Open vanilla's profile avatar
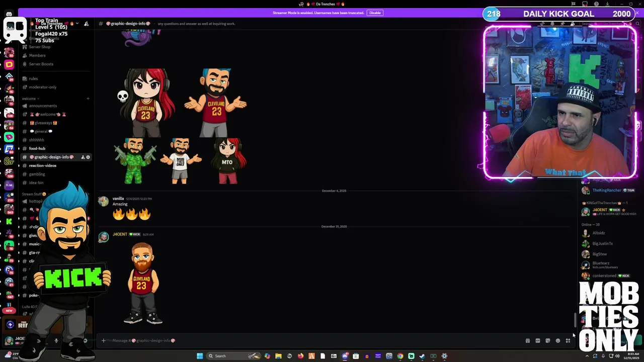This screenshot has width=644, height=362. [103, 201]
